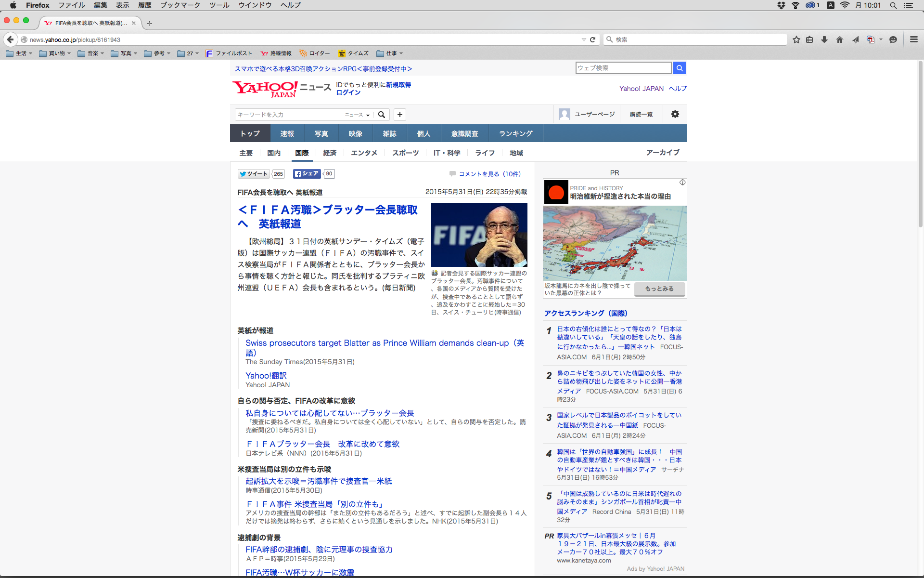Open the ブックマーク menu in menu bar

coord(180,5)
